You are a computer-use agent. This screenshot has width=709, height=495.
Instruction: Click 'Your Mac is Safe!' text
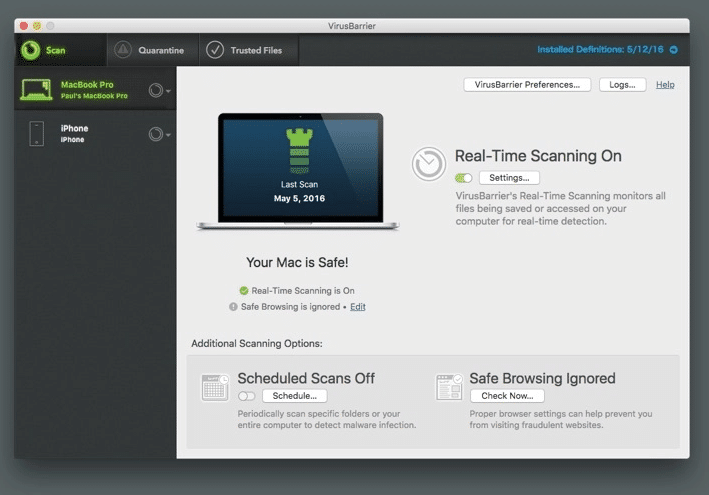(297, 262)
